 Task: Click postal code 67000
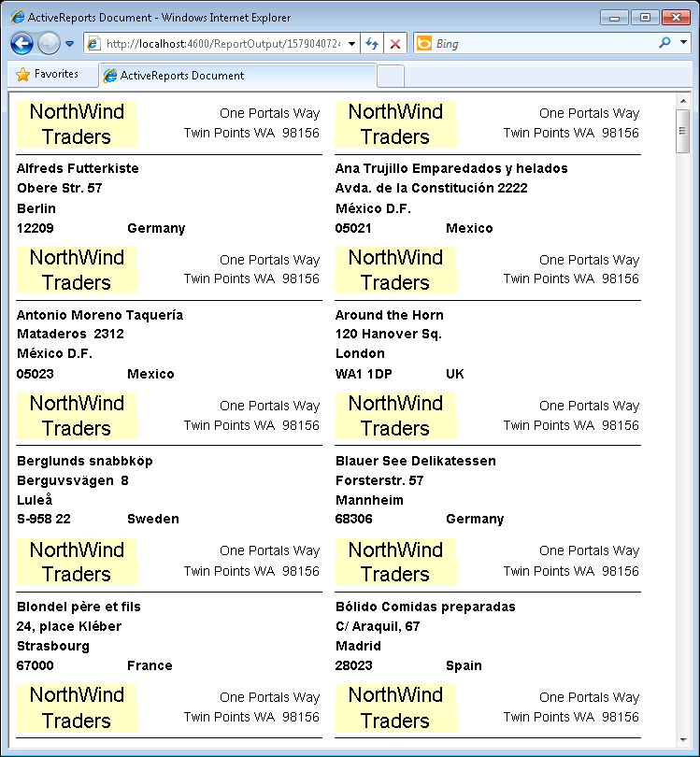click(36, 665)
